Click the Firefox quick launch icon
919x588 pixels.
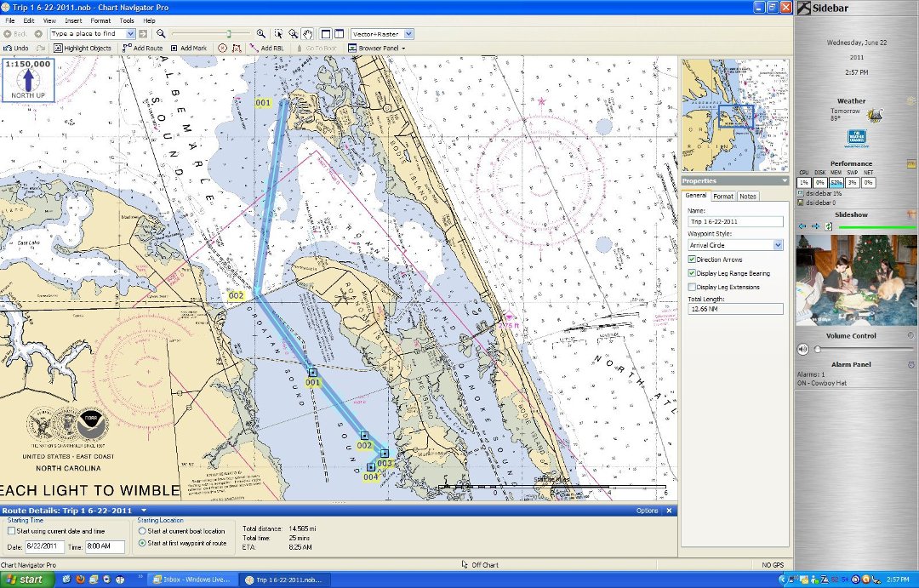(80, 579)
